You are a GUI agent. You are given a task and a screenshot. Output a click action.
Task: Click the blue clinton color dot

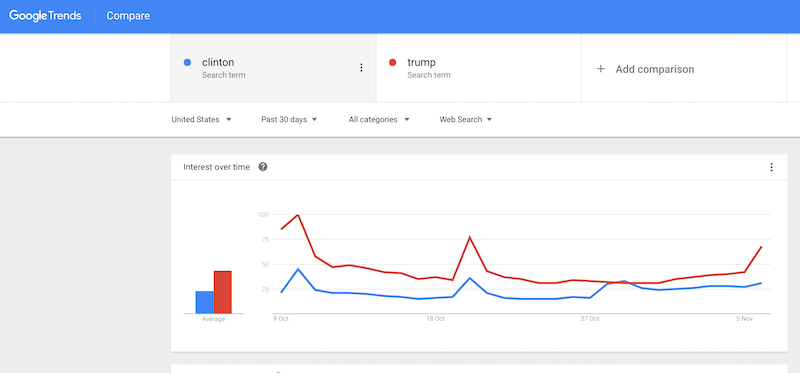pos(187,62)
